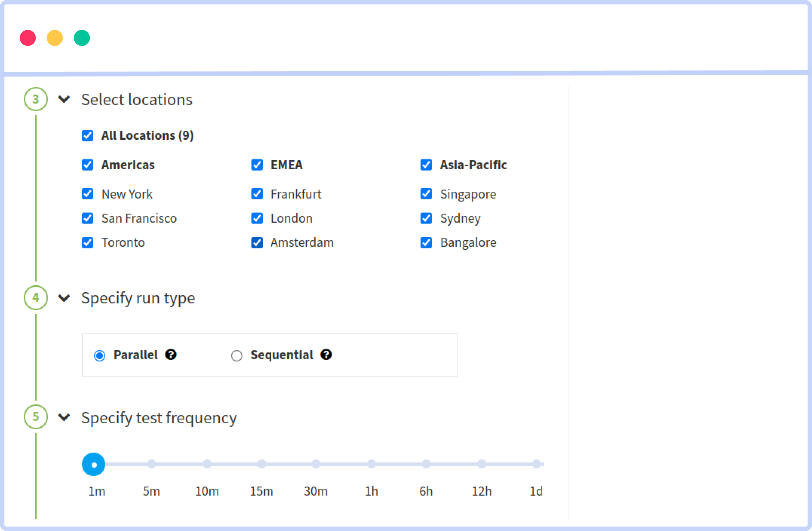Uncheck the Singapore location checkbox
Screen dimensions: 812x531
[426, 194]
